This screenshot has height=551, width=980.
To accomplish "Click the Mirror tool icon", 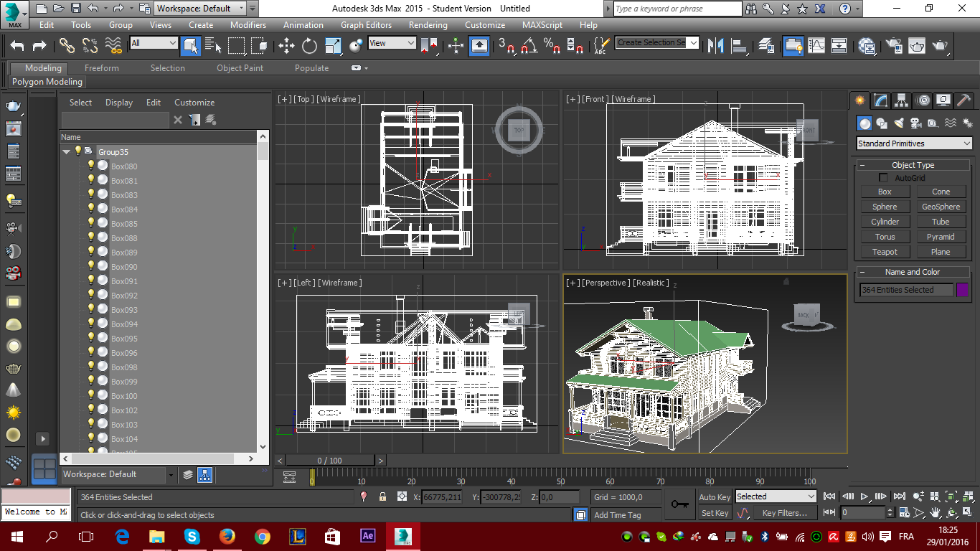I will click(x=715, y=46).
